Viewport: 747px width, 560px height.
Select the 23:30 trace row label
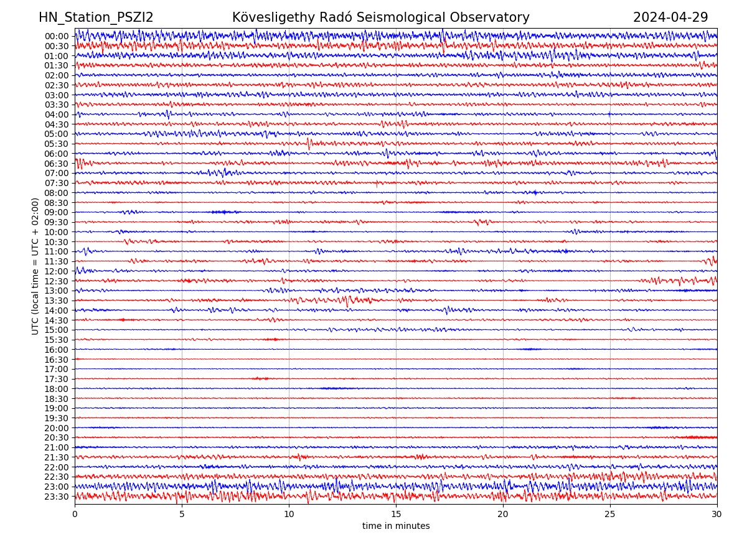coord(57,497)
